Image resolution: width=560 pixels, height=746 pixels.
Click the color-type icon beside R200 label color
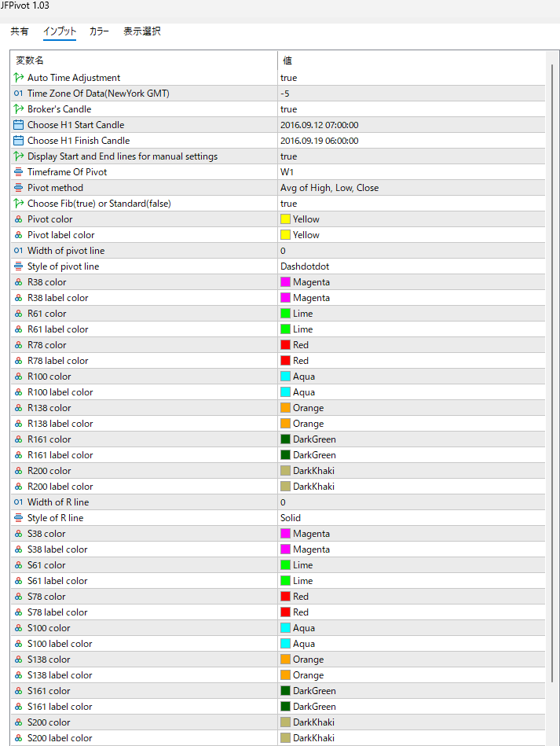click(x=19, y=487)
